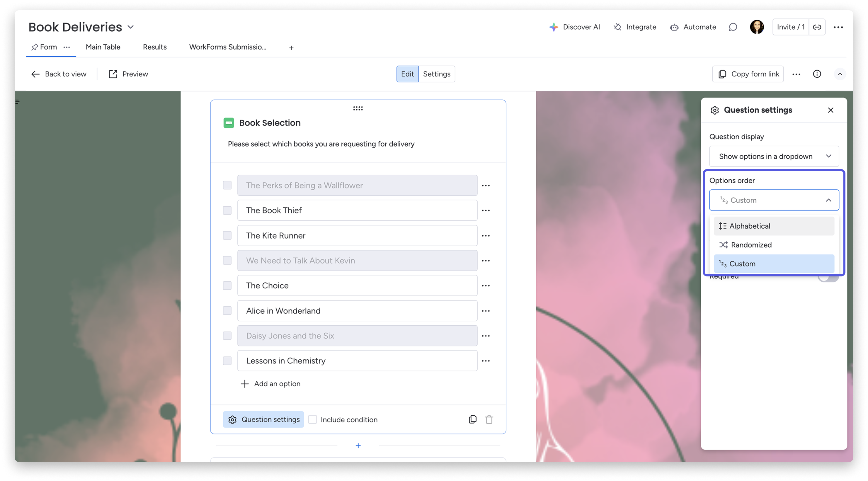Click the Integrate plug icon
The image size is (868, 481).
617,27
